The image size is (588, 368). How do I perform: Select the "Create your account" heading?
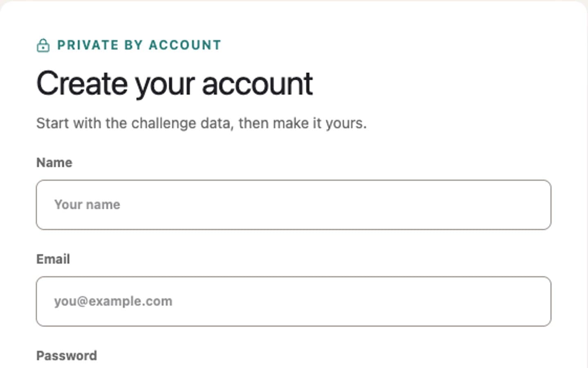(x=175, y=84)
